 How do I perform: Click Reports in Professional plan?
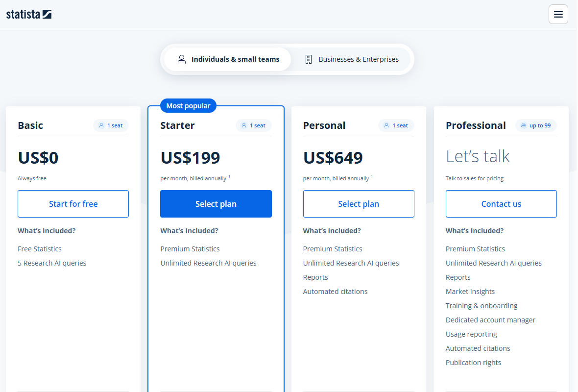pos(458,277)
